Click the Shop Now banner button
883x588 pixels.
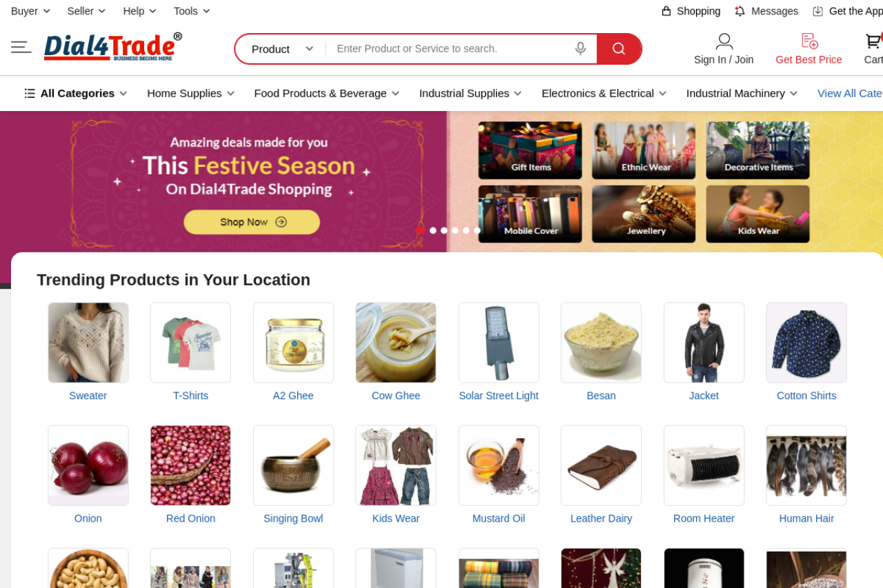click(x=252, y=222)
